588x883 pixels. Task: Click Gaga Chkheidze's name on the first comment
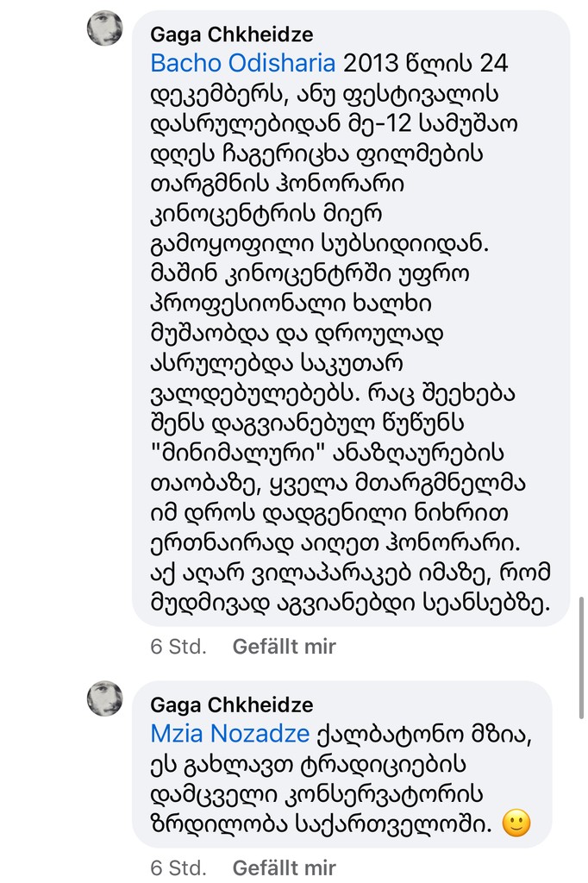click(x=231, y=36)
